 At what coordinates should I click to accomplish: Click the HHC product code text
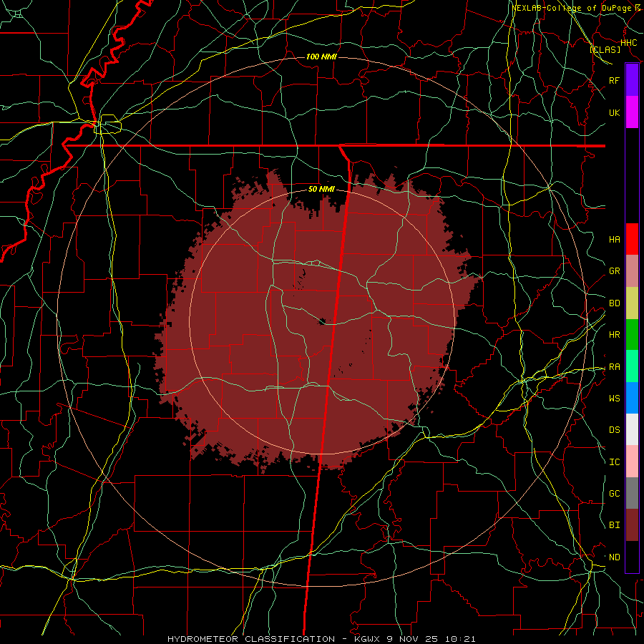pyautogui.click(x=628, y=42)
